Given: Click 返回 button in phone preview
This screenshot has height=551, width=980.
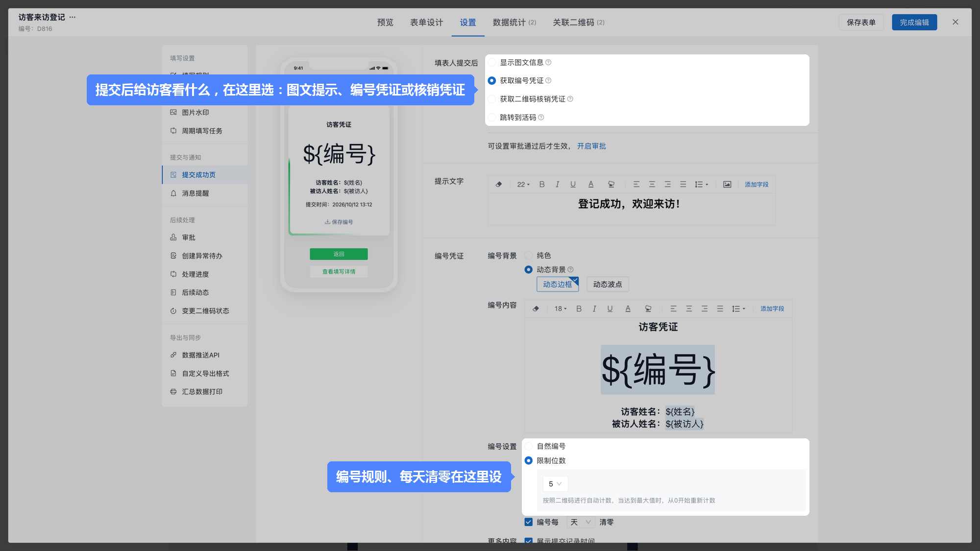Looking at the screenshot, I should pos(339,254).
